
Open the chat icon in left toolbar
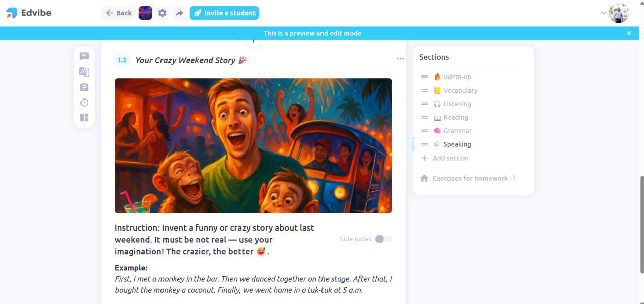pyautogui.click(x=84, y=57)
